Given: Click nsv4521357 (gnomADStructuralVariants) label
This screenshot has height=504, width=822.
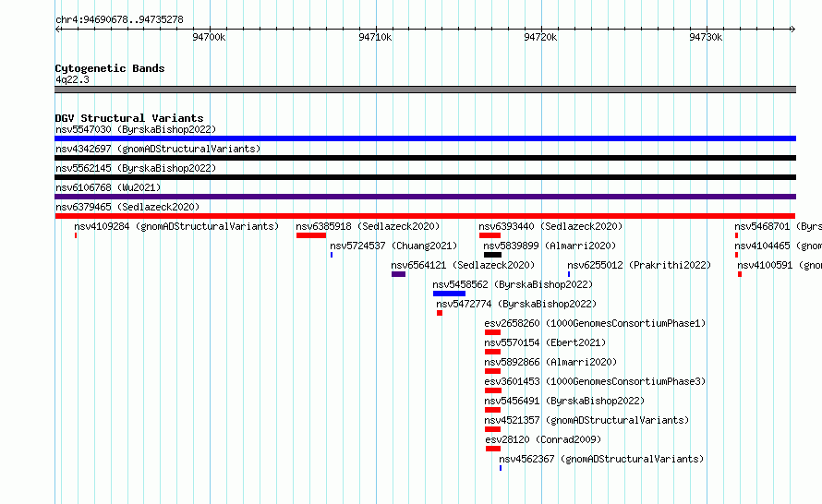Looking at the screenshot, I should tap(586, 420).
